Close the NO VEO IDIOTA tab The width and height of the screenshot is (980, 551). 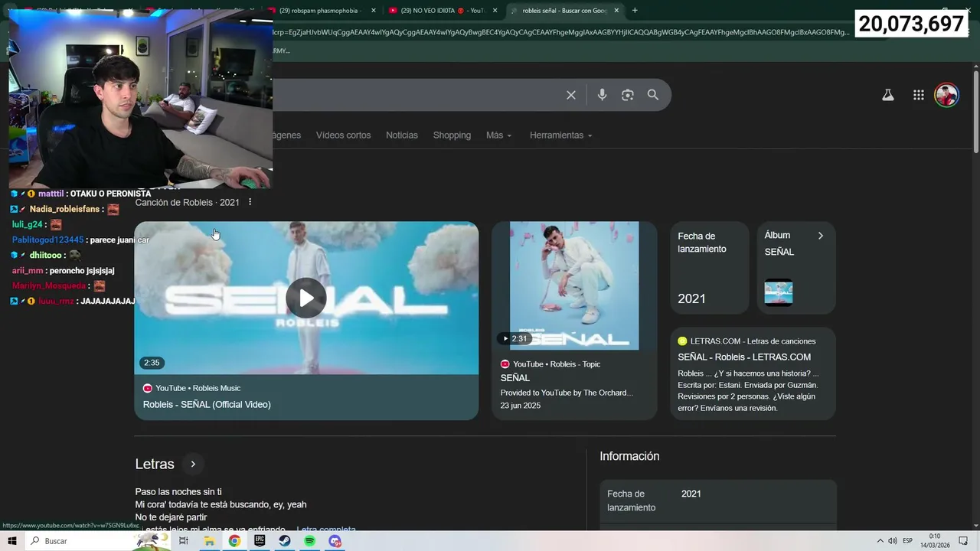(x=495, y=10)
